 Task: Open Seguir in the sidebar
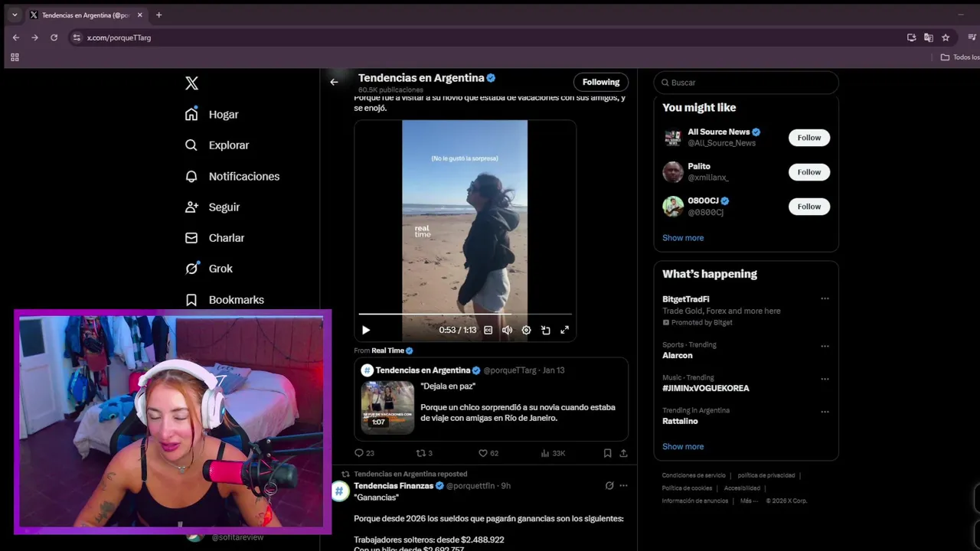tap(213, 207)
